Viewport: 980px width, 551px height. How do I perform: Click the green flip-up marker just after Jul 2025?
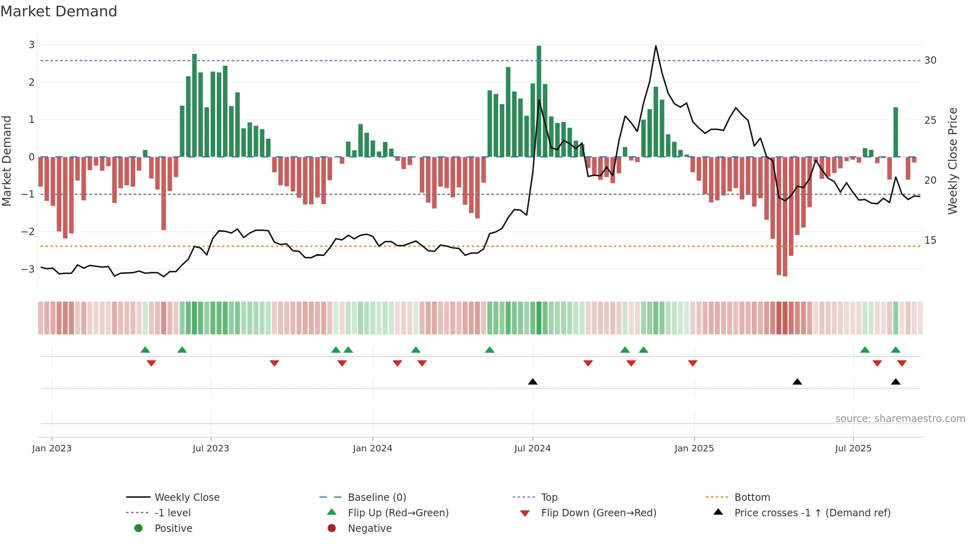point(865,350)
